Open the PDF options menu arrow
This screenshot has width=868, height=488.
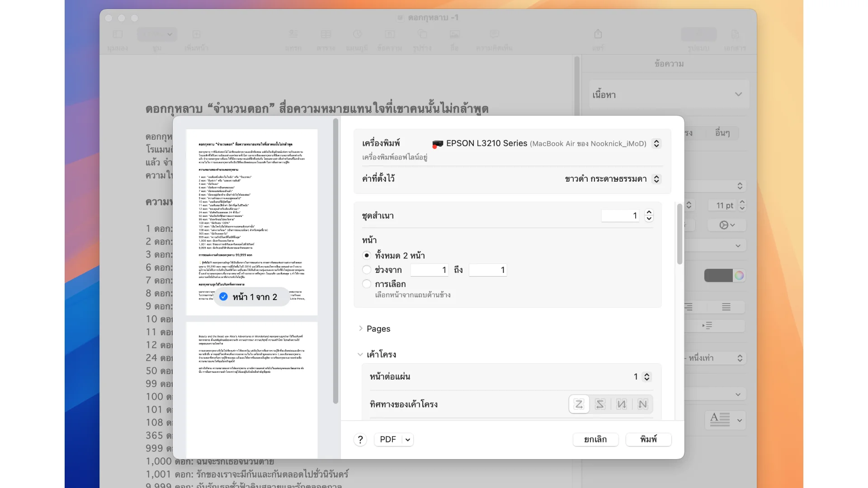coord(407,439)
